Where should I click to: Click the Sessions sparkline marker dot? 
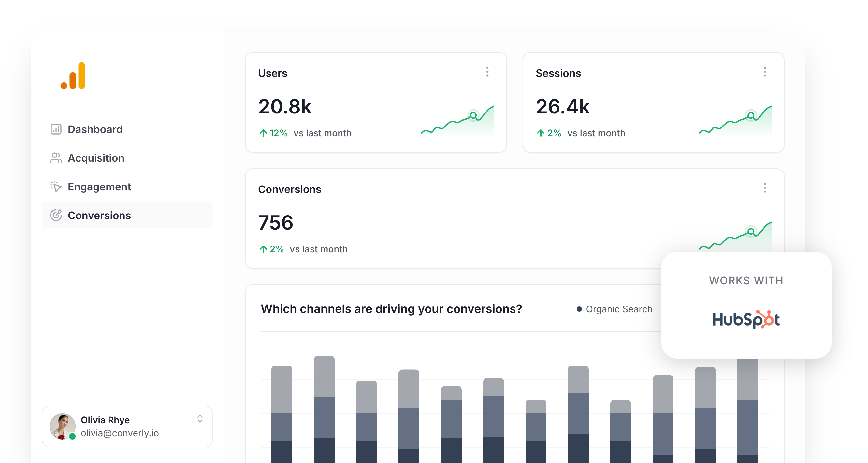point(751,116)
